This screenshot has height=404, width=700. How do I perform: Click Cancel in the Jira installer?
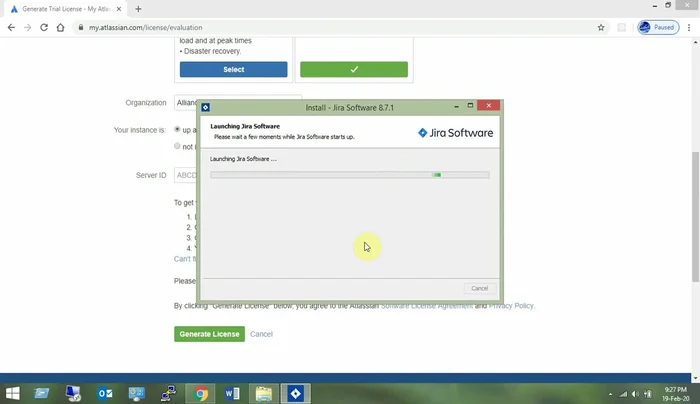479,288
